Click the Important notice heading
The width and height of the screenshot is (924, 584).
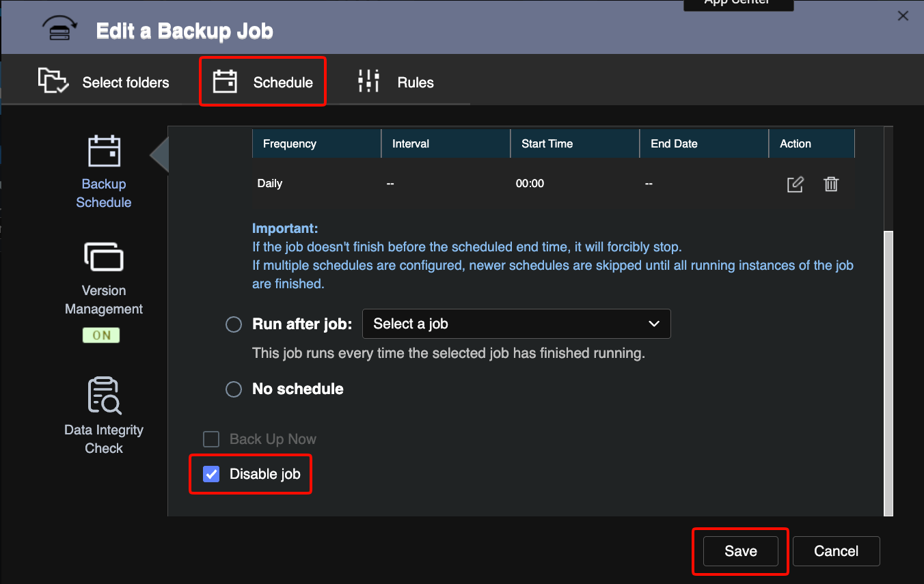(x=285, y=228)
